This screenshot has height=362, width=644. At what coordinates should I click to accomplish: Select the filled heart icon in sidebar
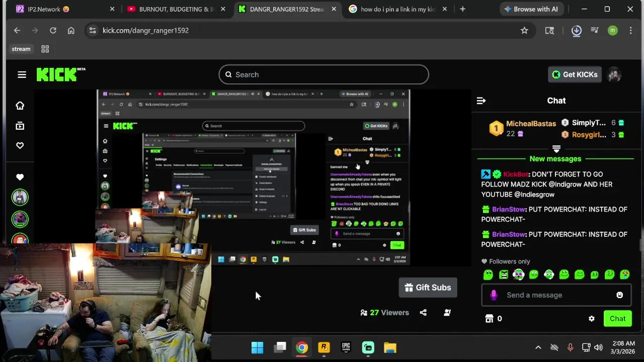pos(20,177)
